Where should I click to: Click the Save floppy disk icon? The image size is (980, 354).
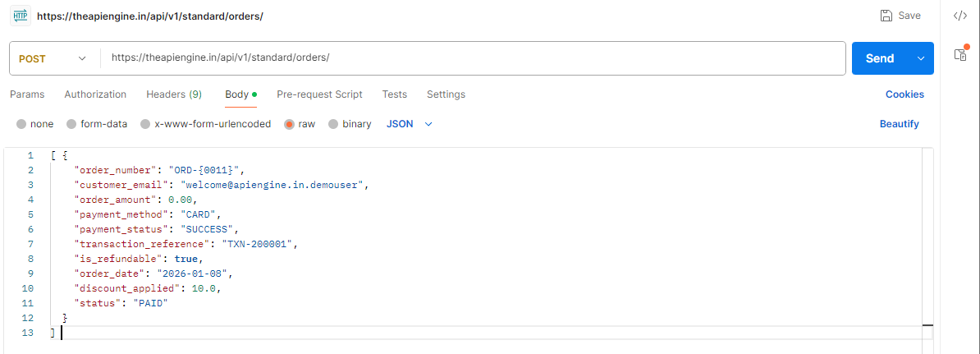[x=886, y=16]
